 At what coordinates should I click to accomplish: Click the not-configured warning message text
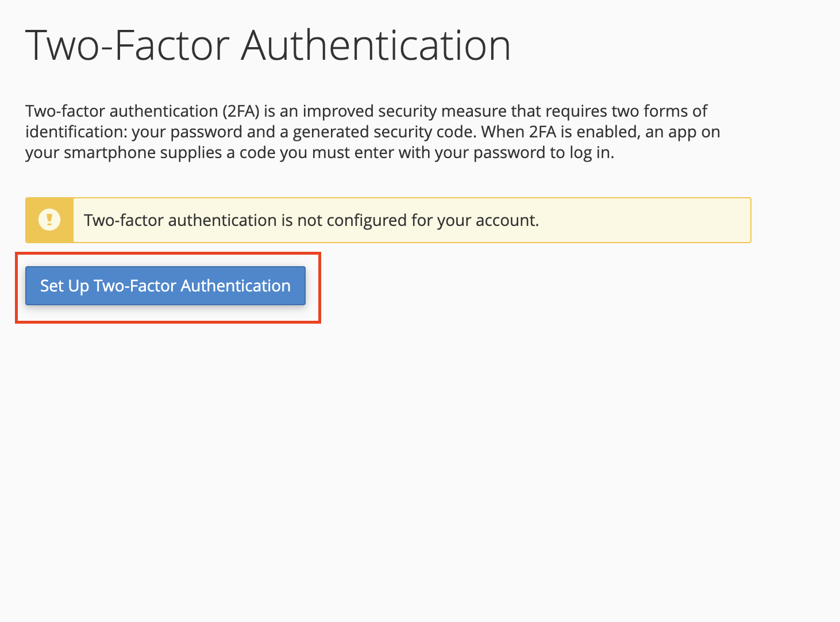[x=311, y=220]
